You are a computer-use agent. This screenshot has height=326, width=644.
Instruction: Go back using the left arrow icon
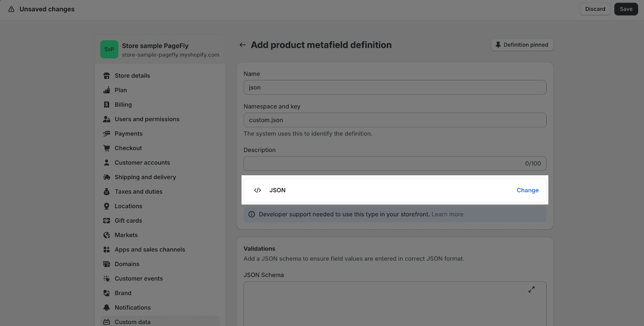pos(242,45)
